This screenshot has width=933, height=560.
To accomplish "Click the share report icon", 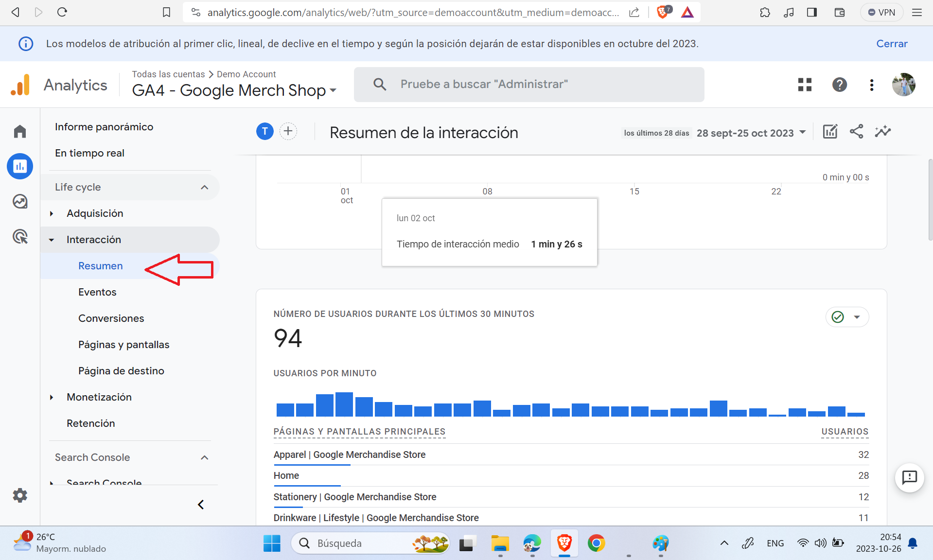I will click(x=856, y=131).
